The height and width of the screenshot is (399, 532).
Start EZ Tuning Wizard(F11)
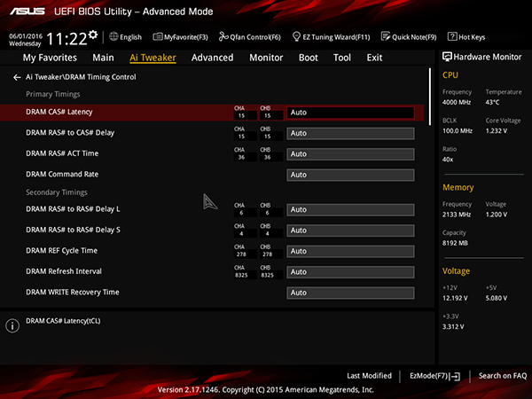click(x=336, y=37)
